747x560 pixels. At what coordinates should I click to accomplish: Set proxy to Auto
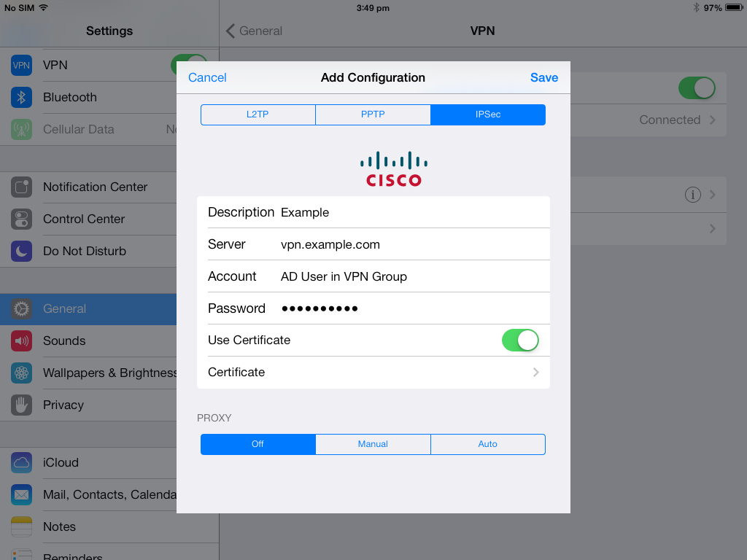coord(488,444)
